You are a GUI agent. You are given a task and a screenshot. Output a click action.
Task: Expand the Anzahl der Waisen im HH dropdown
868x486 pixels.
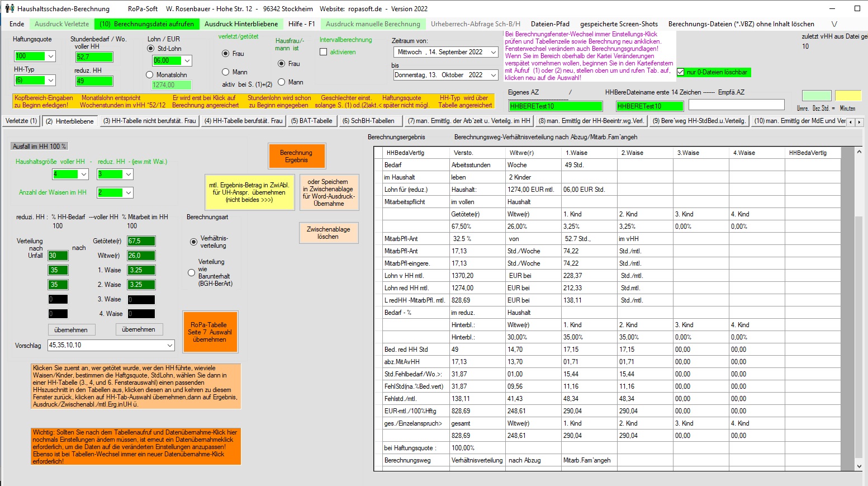click(129, 193)
